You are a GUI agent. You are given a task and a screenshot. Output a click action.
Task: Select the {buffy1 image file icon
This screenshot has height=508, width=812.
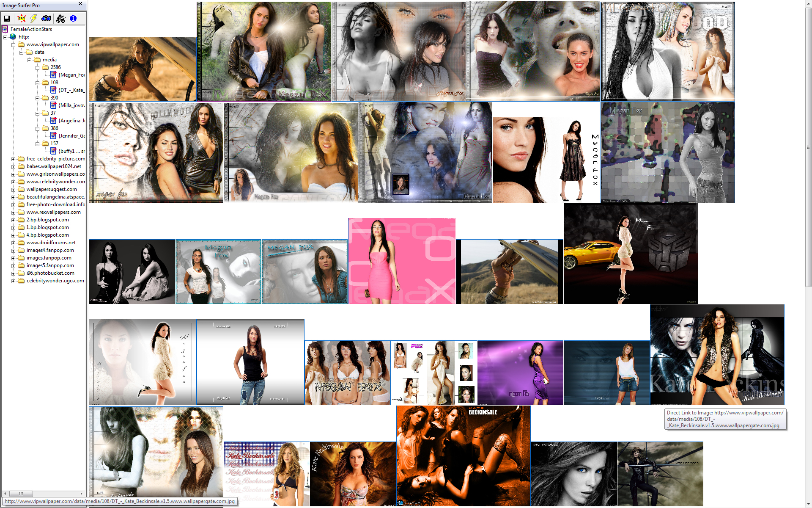click(53, 151)
